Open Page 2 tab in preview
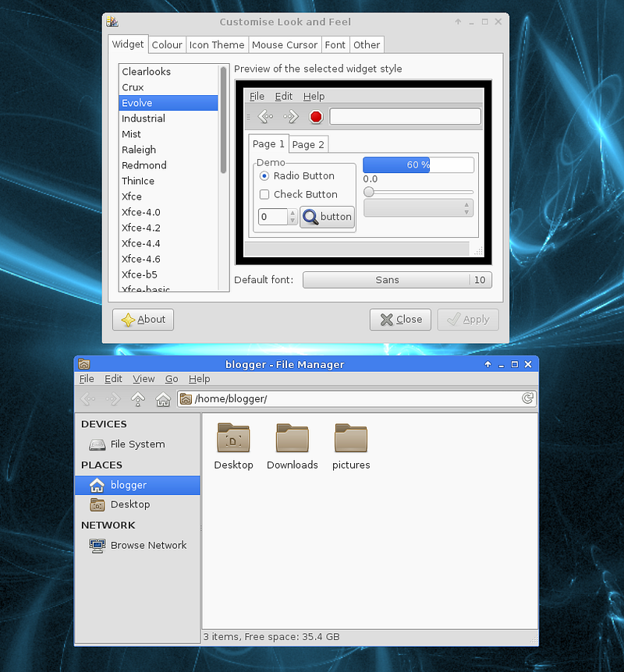 click(308, 144)
